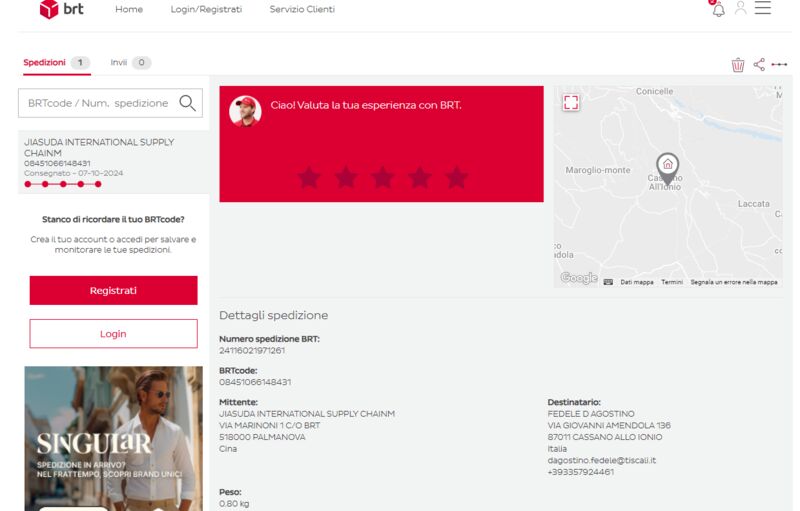Click 87011 CASSANO ALLO IONIO text
This screenshot has height=511, width=800.
pos(605,437)
